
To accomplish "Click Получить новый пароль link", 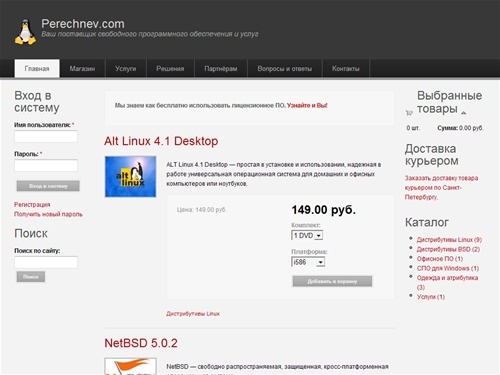I will point(48,214).
